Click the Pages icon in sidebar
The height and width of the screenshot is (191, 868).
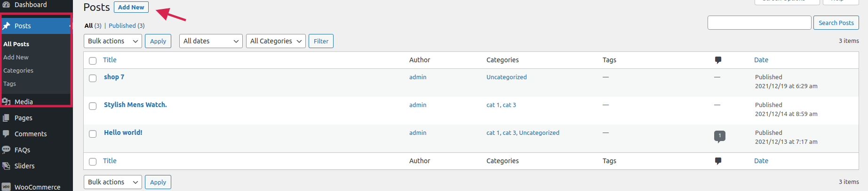(x=7, y=118)
